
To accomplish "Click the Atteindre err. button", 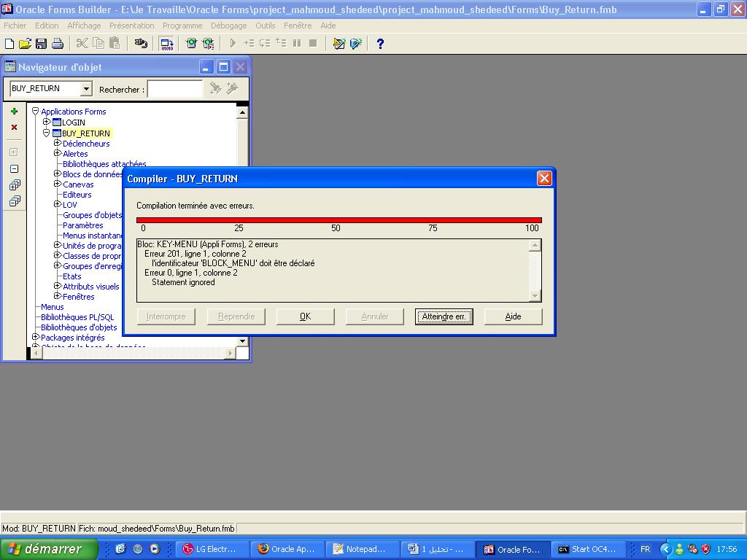I will click(444, 316).
